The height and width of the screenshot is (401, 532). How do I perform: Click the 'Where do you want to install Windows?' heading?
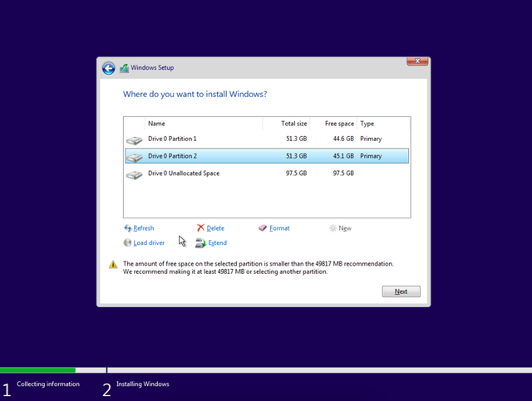tap(195, 95)
